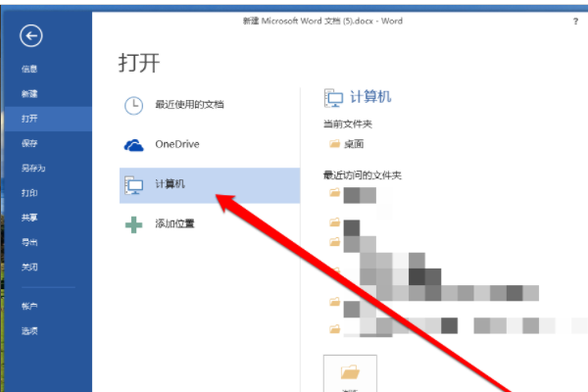Screen dimensions: 588x392
Task: Select the OneDrive location label
Action: [x=177, y=144]
